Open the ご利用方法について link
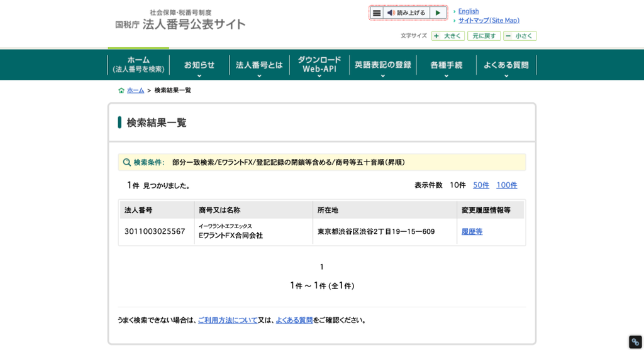This screenshot has width=644, height=350. tap(228, 320)
